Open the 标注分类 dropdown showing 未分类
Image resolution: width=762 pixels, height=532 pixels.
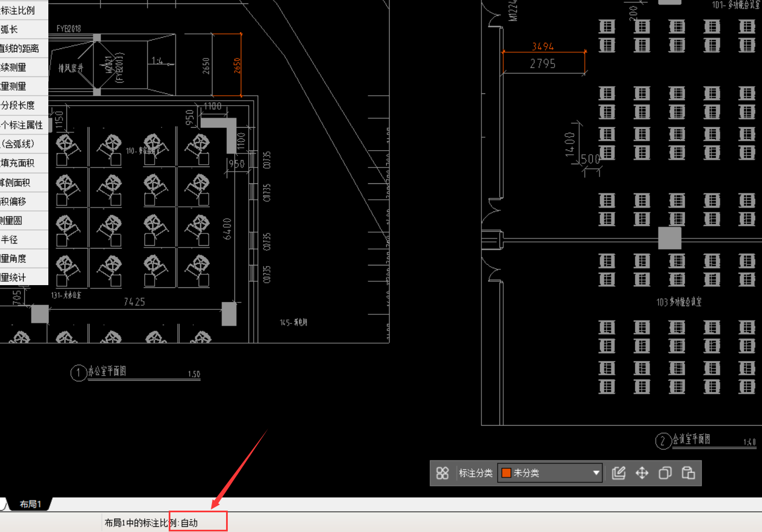[x=549, y=473]
